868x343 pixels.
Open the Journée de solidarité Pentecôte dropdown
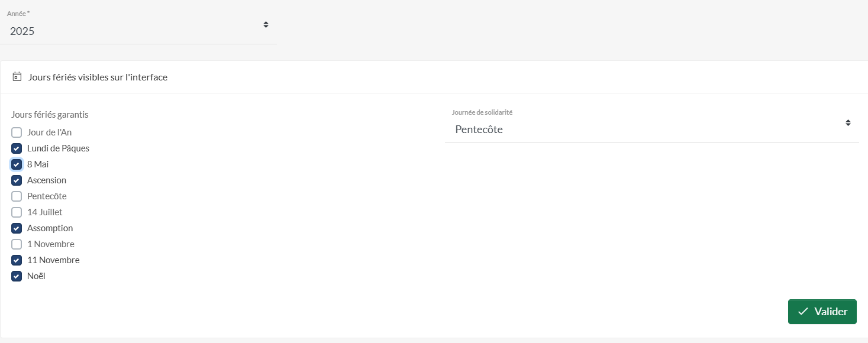pyautogui.click(x=652, y=125)
